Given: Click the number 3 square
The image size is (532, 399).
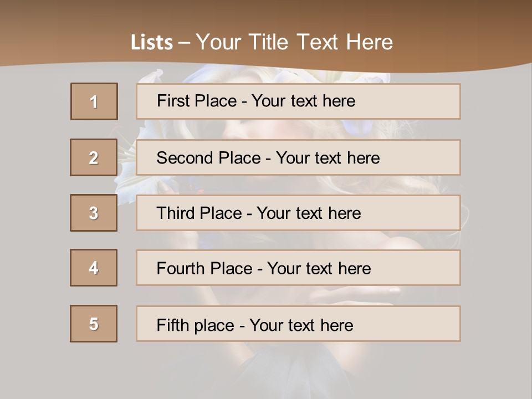Looking at the screenshot, I should click(x=94, y=213).
